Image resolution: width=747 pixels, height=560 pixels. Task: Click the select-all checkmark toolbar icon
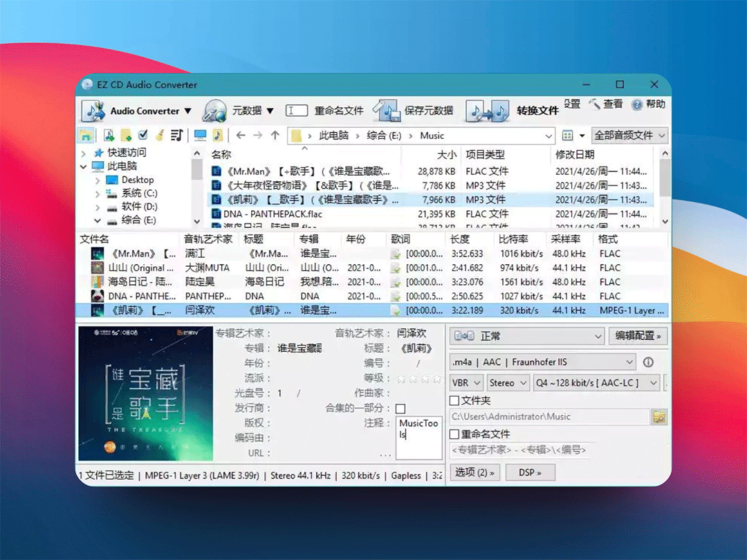[x=143, y=136]
